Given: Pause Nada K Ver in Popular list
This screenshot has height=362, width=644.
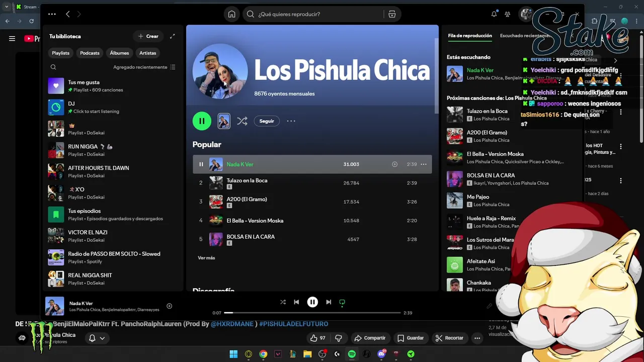Looking at the screenshot, I should [x=201, y=164].
